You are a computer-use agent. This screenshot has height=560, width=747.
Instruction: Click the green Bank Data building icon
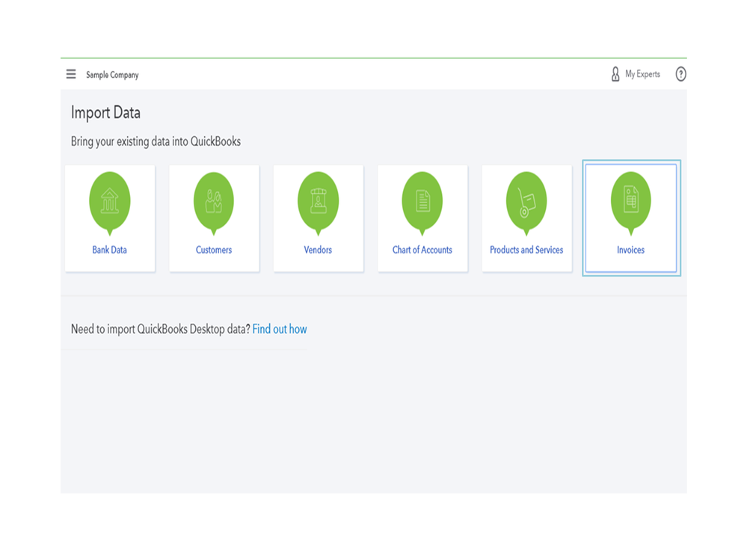(x=110, y=200)
